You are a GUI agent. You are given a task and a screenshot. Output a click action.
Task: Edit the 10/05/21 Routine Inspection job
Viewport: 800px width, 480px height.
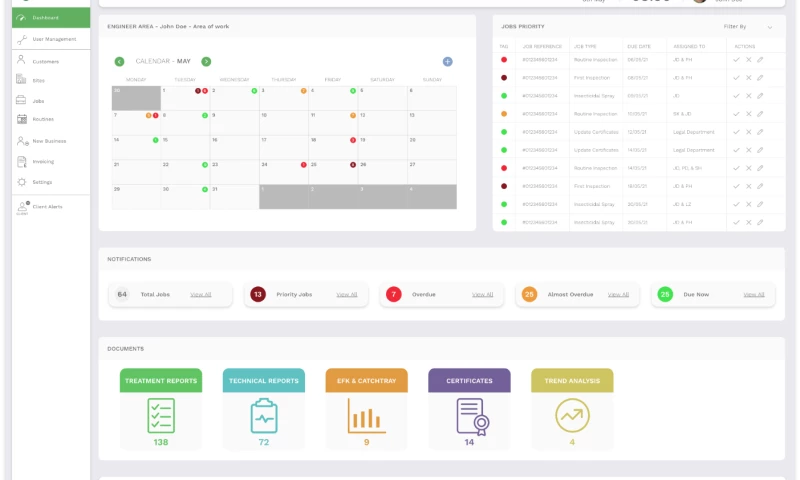[760, 114]
